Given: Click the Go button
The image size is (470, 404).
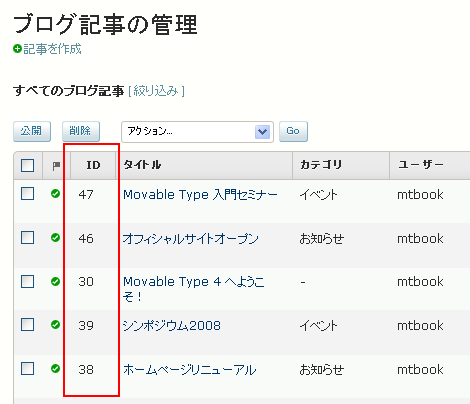Looking at the screenshot, I should pos(293,131).
